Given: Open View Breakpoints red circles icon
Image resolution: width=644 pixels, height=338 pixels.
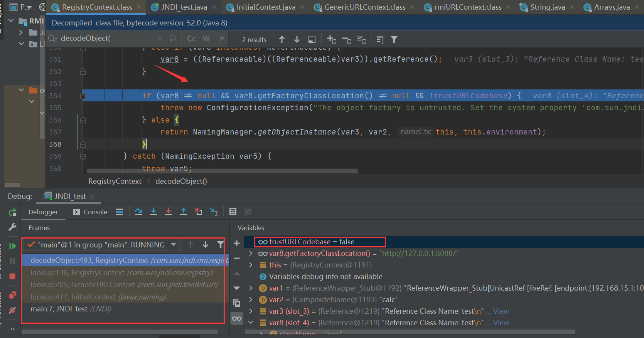Looking at the screenshot, I should [12, 295].
